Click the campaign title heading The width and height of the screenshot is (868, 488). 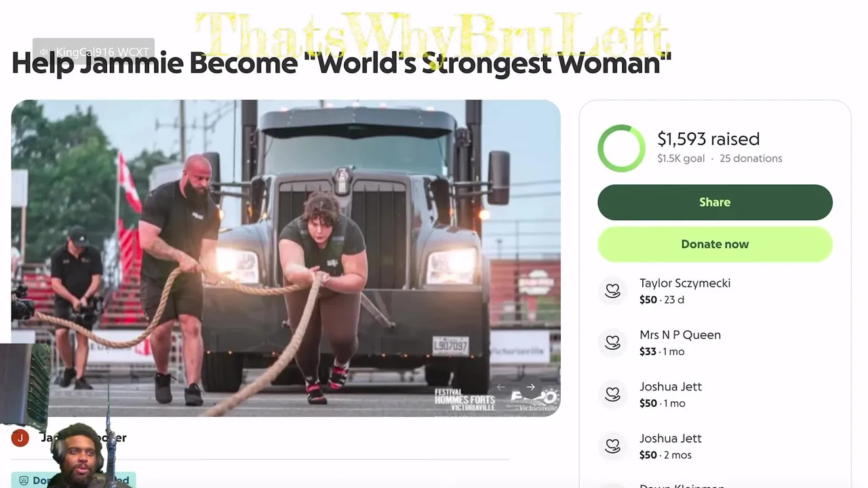click(342, 64)
